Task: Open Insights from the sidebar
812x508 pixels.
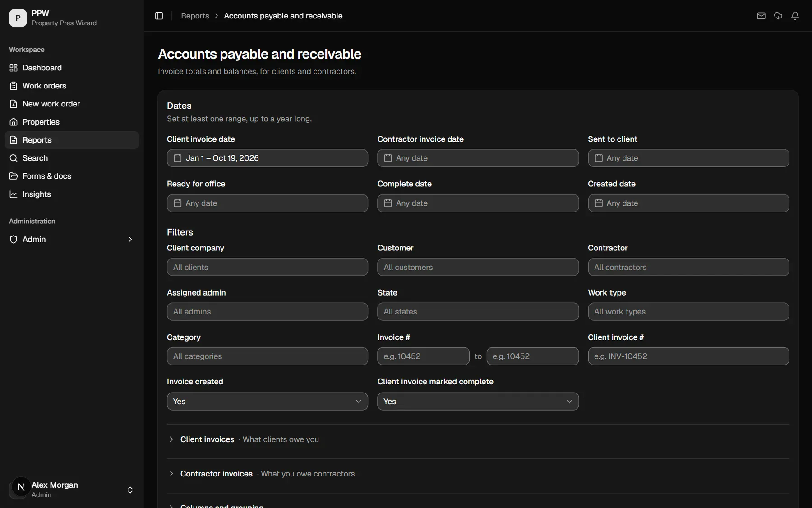Action: (x=72, y=194)
